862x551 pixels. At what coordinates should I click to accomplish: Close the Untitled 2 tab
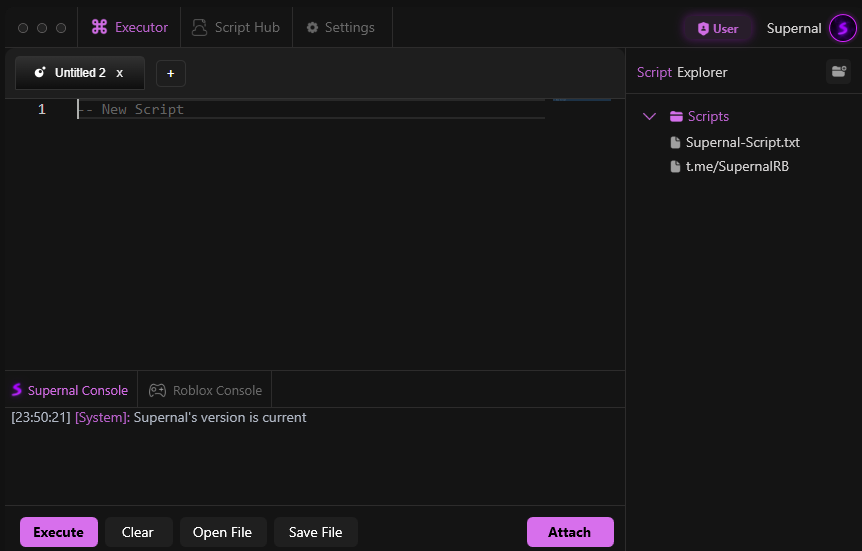119,73
